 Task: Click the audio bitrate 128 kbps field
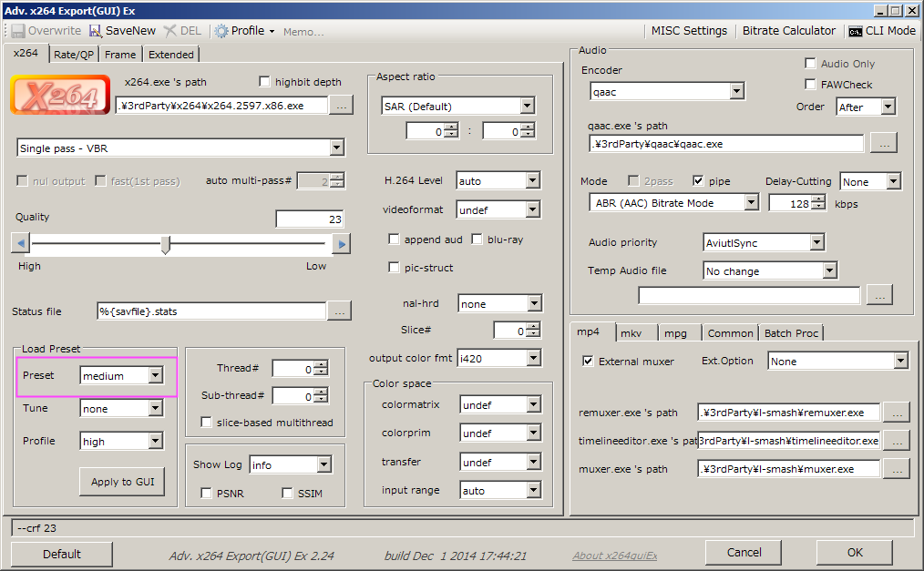[x=791, y=204]
